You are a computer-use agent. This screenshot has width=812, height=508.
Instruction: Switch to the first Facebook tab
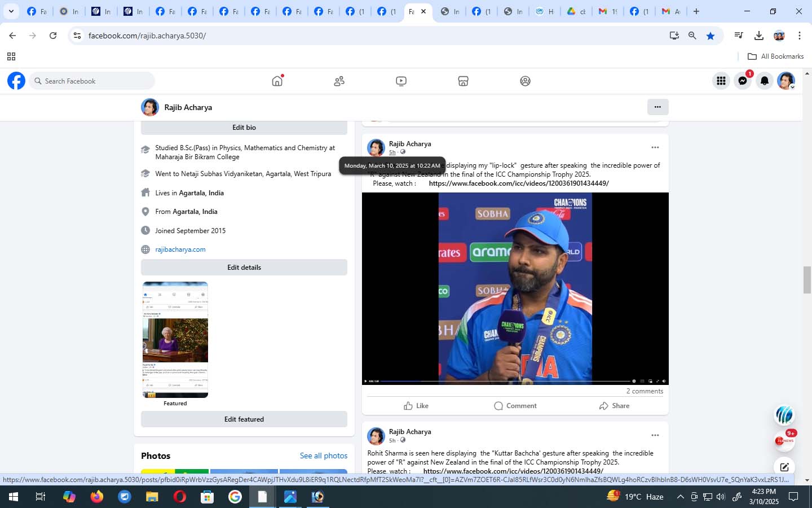tap(37, 11)
